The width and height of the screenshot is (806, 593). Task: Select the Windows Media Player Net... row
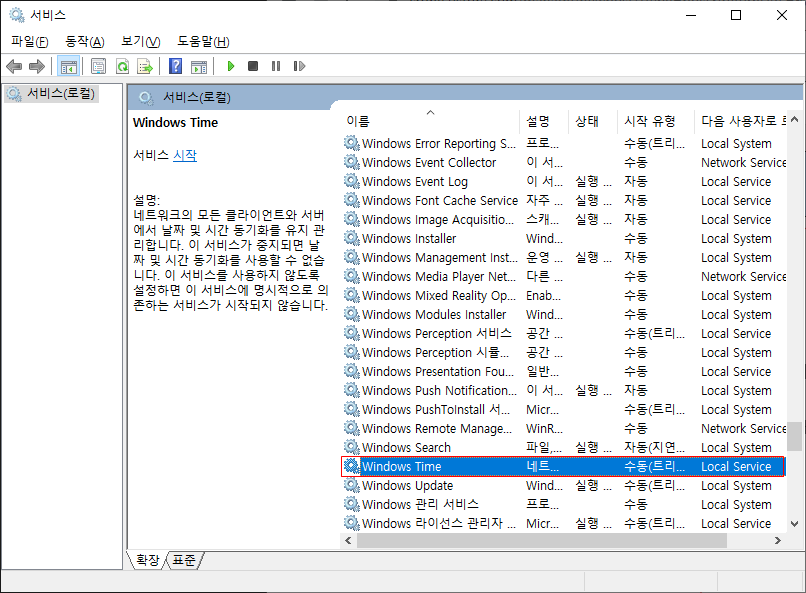click(563, 276)
